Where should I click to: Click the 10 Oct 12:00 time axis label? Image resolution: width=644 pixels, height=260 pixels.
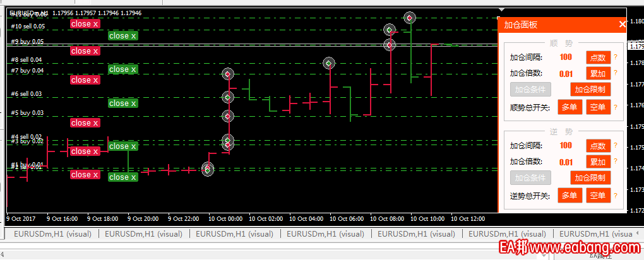click(x=468, y=219)
